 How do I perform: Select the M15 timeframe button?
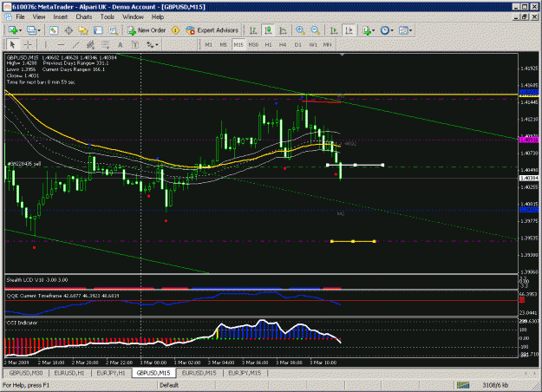coord(238,44)
